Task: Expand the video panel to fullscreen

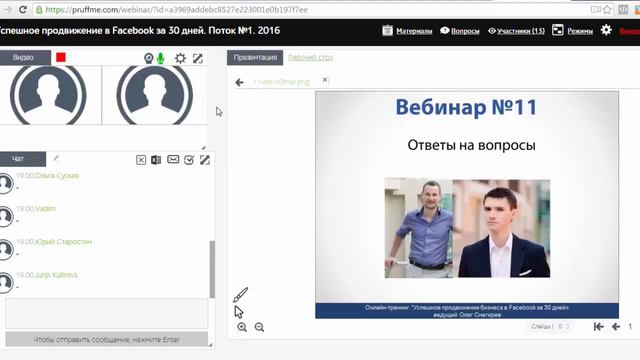Action: pyautogui.click(x=198, y=58)
